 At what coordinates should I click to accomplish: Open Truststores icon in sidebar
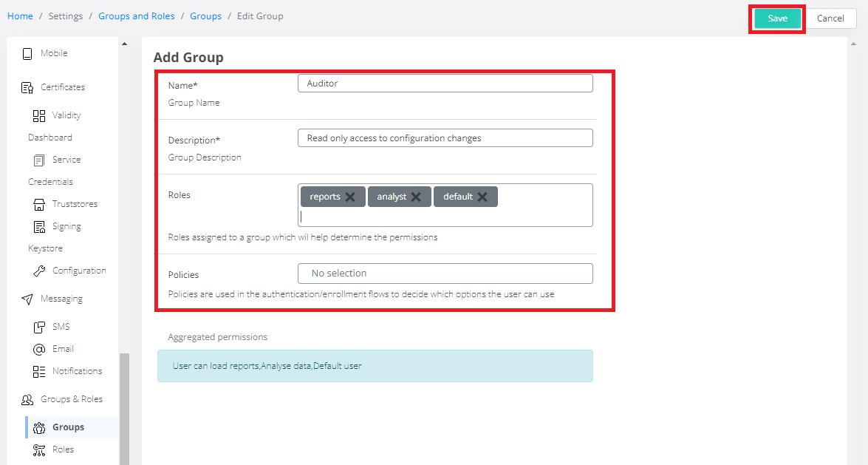[39, 205]
